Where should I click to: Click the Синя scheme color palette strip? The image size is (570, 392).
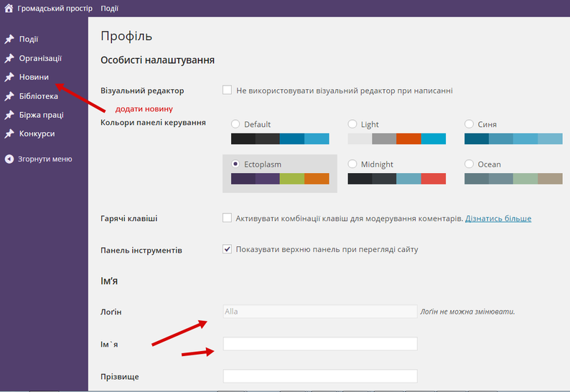(x=513, y=139)
